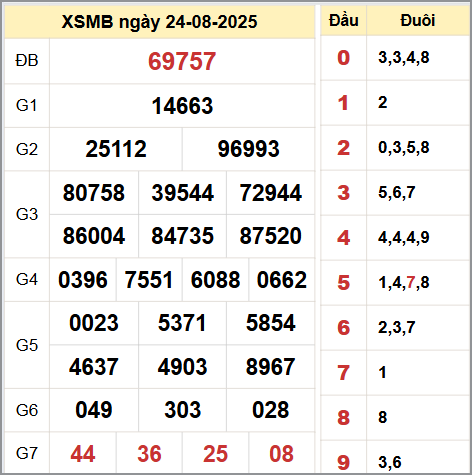Click G4 number 0396
This screenshot has width=472, height=475.
tap(83, 280)
